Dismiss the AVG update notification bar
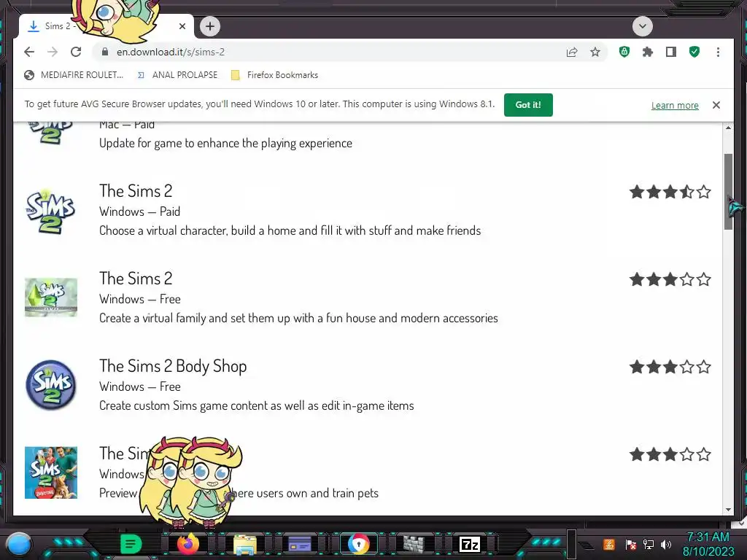747x560 pixels. pyautogui.click(x=716, y=105)
